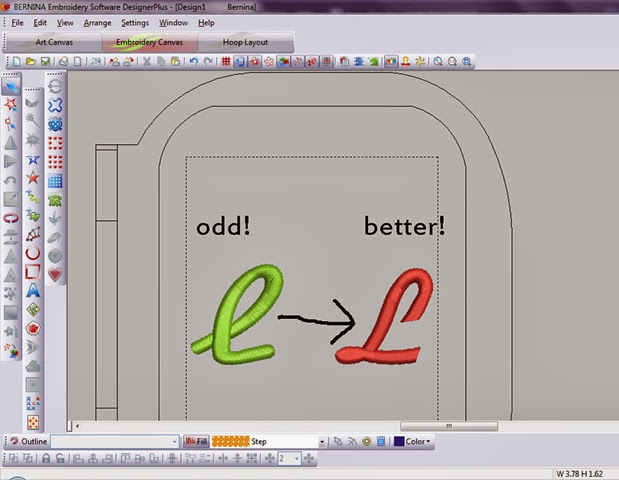The image size is (619, 480).
Task: Switch to Embroidery Canvas tab
Action: pos(149,42)
